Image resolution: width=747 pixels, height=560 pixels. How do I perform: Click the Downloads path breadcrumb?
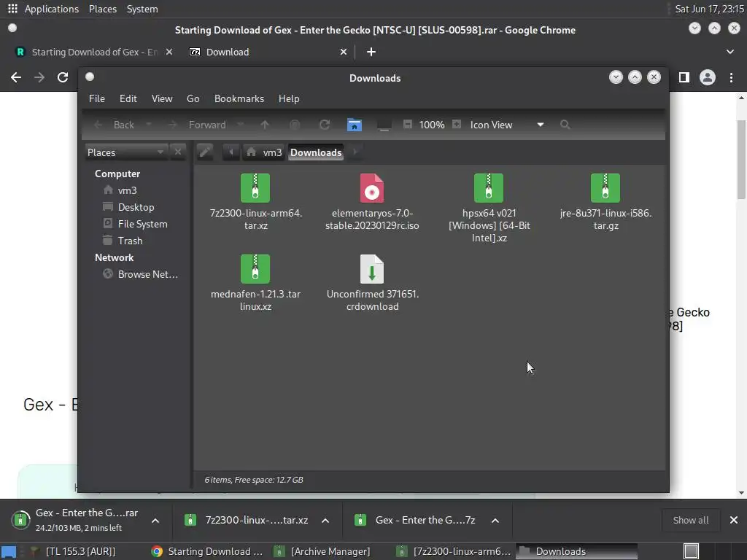[x=316, y=152]
